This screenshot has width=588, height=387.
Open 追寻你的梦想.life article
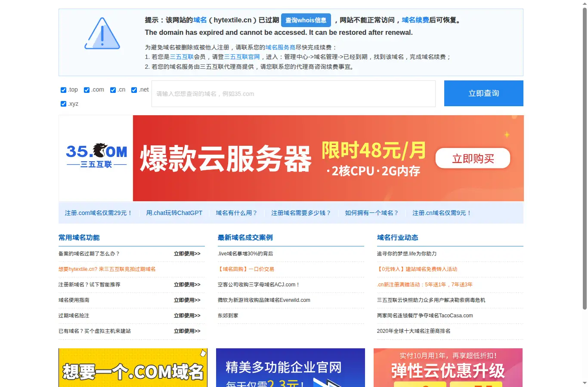coord(407,254)
